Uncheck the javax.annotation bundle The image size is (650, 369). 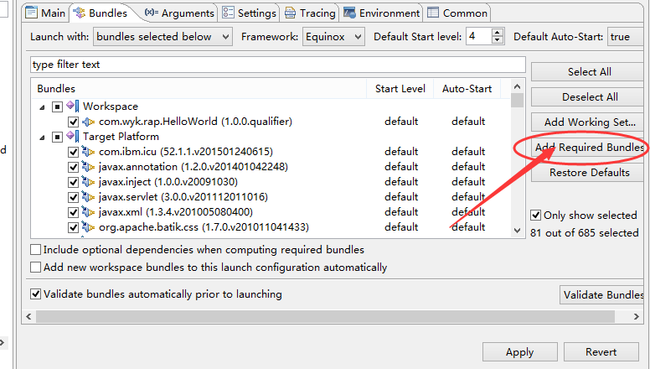pos(73,167)
